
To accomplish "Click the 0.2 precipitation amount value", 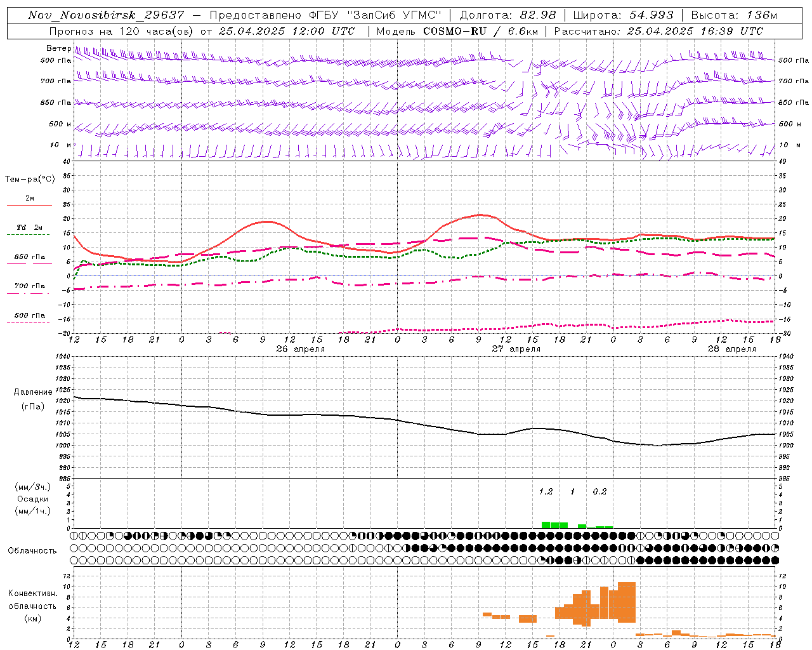I will click(x=599, y=491).
